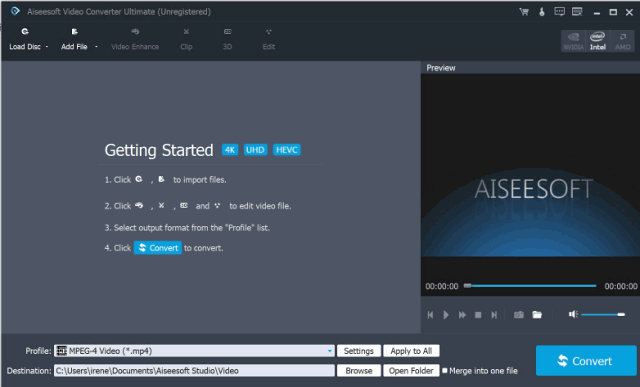This screenshot has width=640, height=387.
Task: Play the preview video
Action: pyautogui.click(x=446, y=315)
